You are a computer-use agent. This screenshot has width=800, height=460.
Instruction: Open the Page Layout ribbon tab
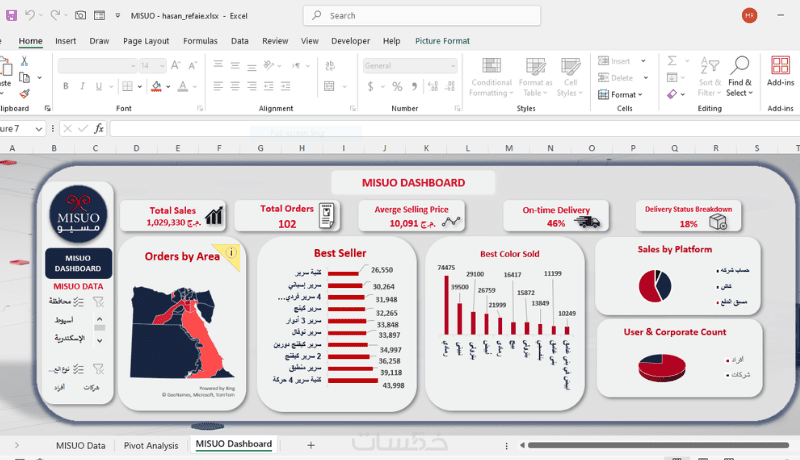point(146,41)
